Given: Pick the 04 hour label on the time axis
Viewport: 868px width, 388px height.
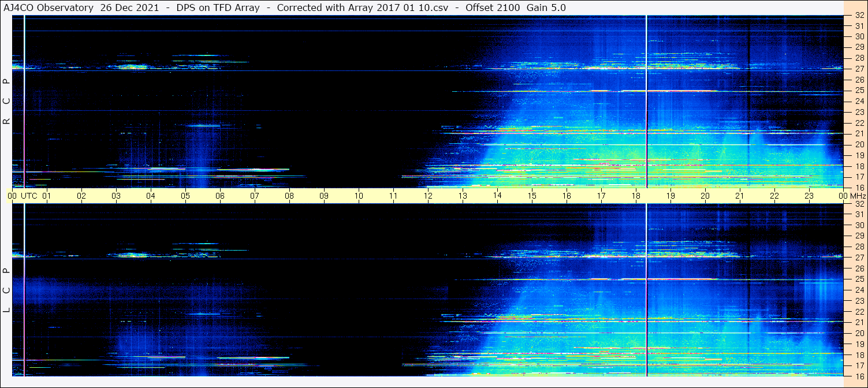Looking at the screenshot, I should pos(151,196).
